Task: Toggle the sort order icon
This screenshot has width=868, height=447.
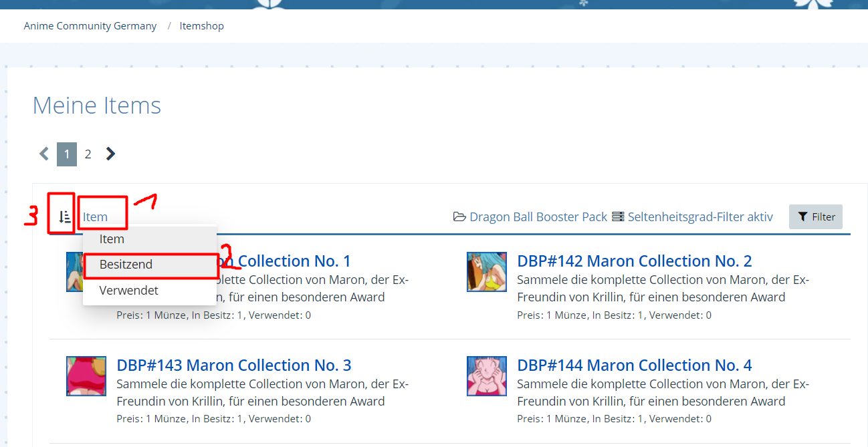Action: [64, 216]
